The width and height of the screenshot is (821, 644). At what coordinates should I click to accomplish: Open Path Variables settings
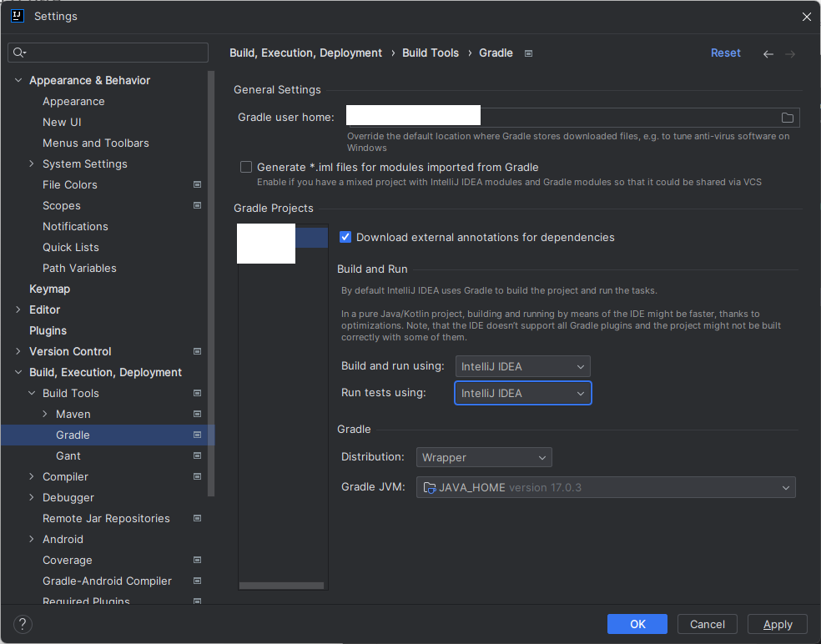79,268
